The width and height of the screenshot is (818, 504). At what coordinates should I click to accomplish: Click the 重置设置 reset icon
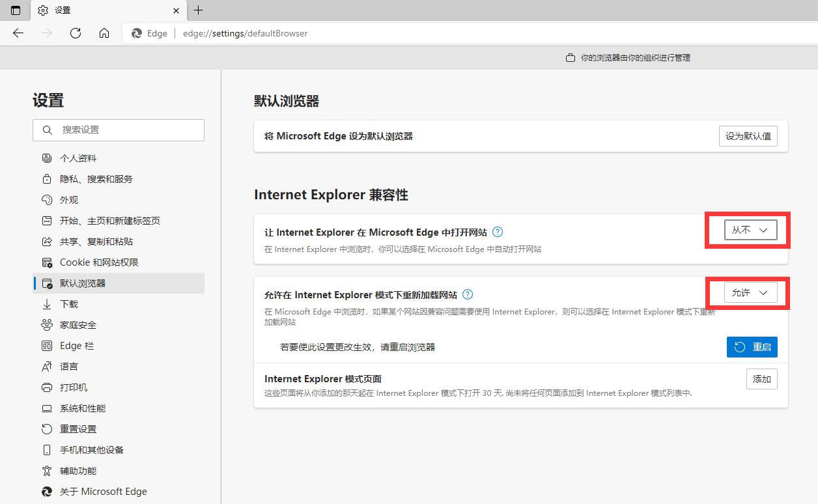click(x=47, y=429)
